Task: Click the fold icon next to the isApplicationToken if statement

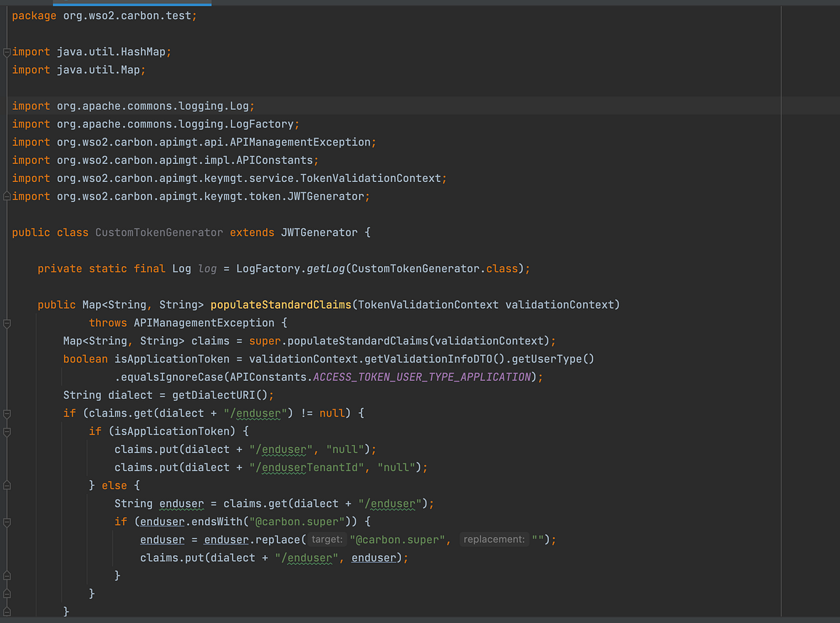Action: (x=6, y=431)
